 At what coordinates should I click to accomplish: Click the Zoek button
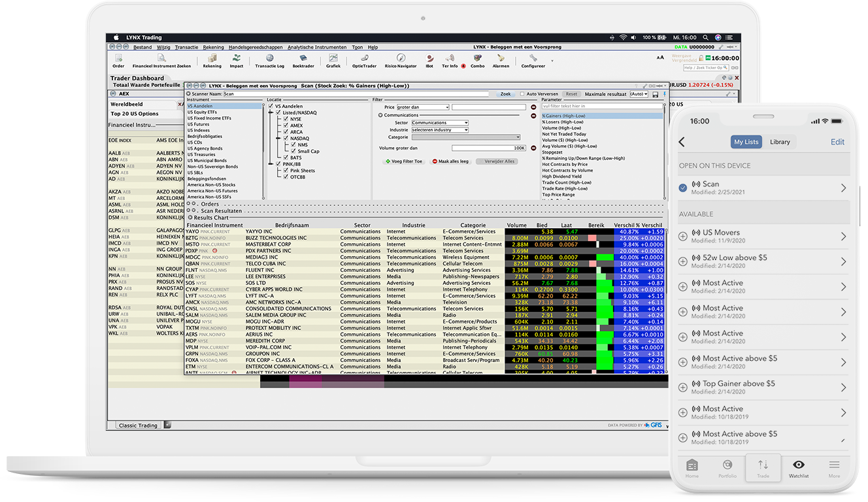[x=505, y=94]
